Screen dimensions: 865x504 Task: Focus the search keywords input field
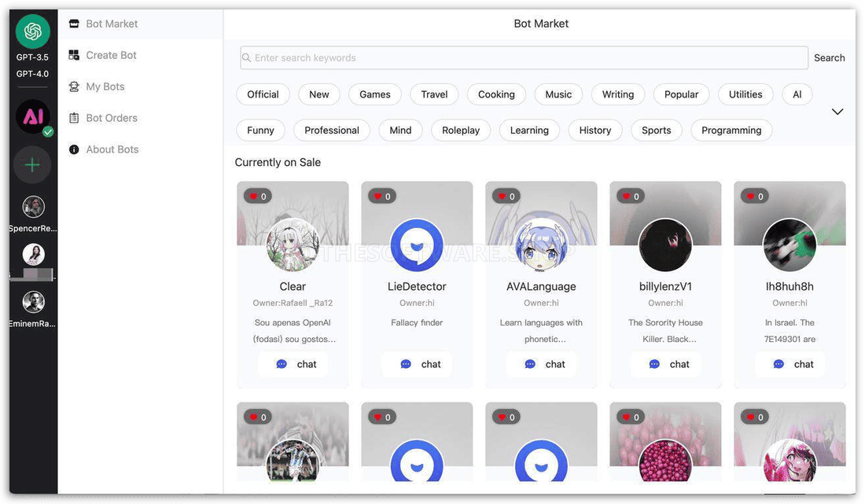pos(524,58)
